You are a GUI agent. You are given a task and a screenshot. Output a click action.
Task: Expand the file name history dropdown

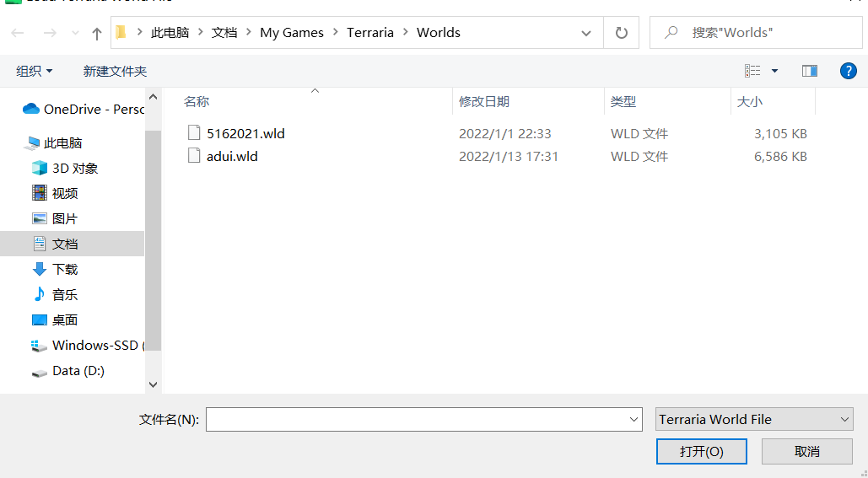pyautogui.click(x=634, y=419)
